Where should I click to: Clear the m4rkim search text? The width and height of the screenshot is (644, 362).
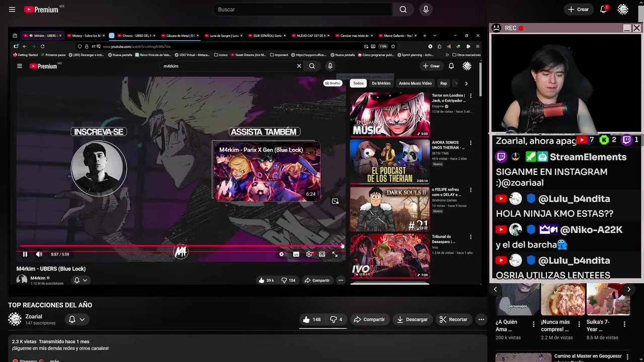pos(299,66)
